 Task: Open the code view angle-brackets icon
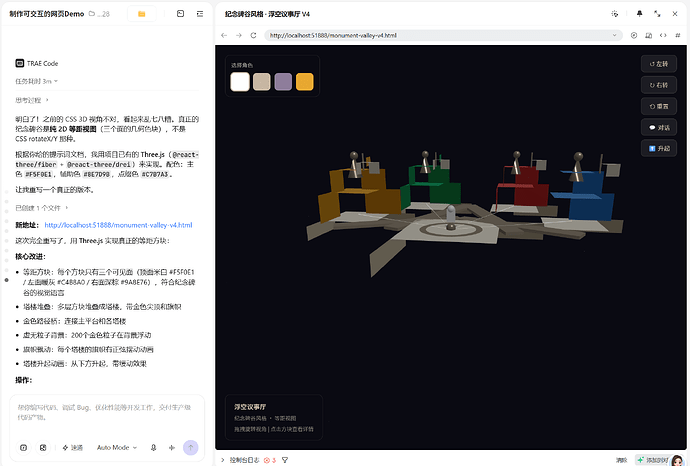pos(663,35)
